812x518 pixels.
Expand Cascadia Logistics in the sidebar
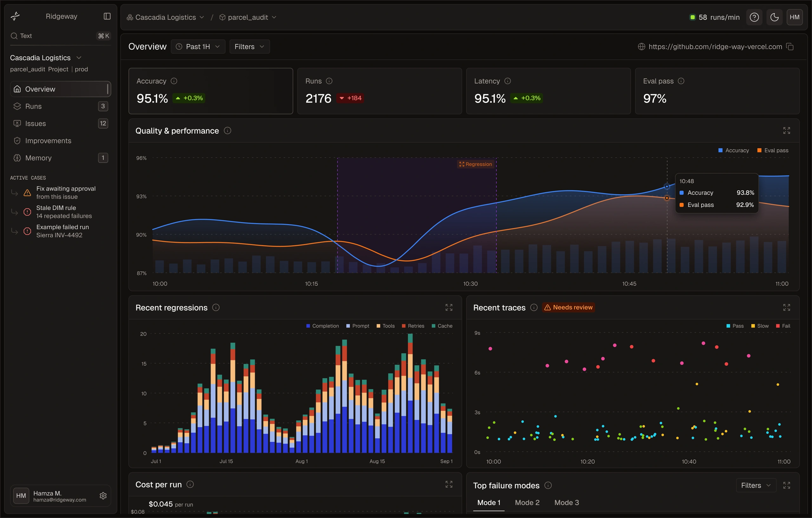[46, 58]
